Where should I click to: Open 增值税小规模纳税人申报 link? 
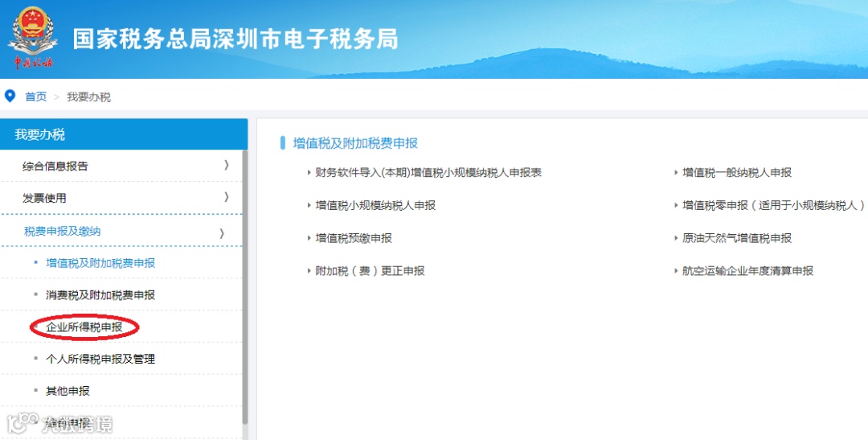point(375,206)
